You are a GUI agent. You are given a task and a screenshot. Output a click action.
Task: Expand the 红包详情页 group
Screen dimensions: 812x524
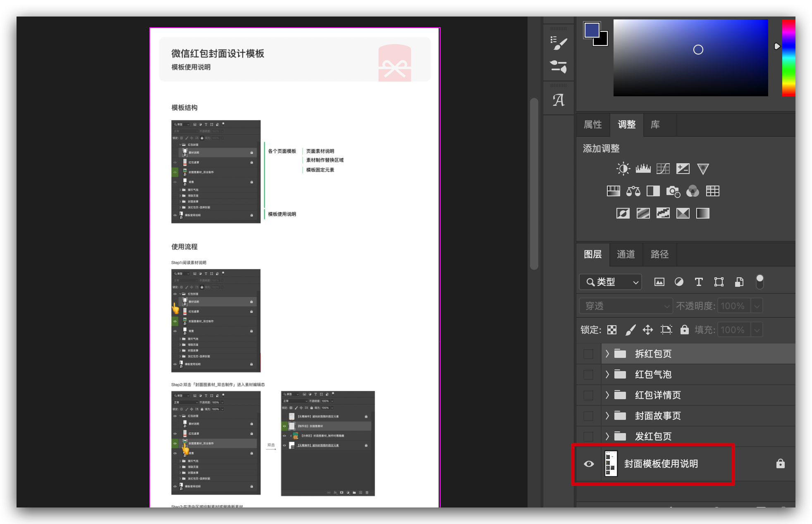pyautogui.click(x=607, y=395)
